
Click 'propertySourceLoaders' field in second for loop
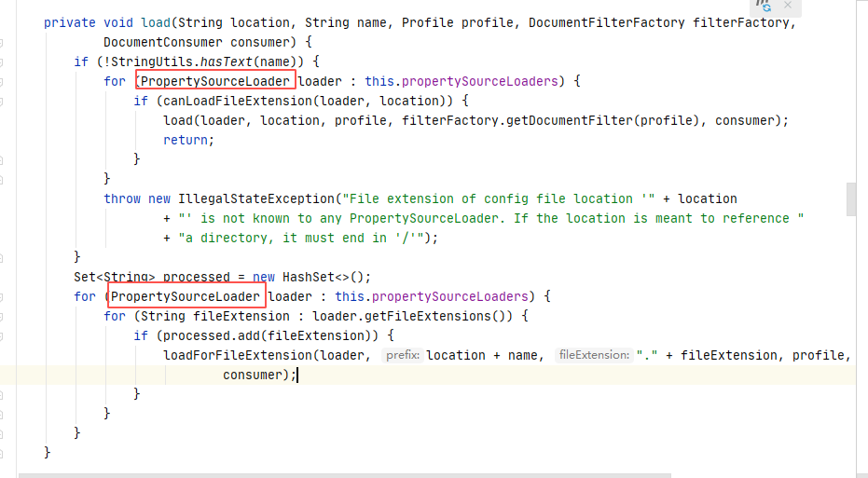[x=450, y=296]
